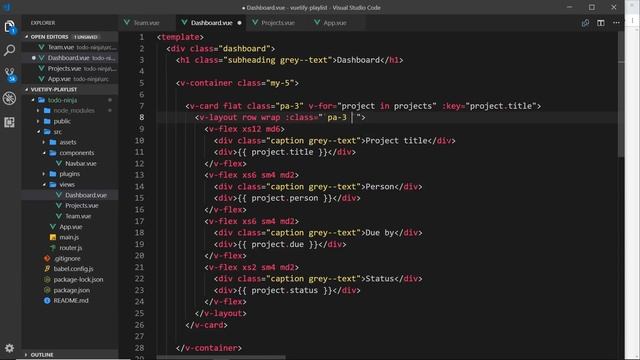This screenshot has height=360, width=640.
Task: Click the VS Code logo in title bar
Action: 7,7
